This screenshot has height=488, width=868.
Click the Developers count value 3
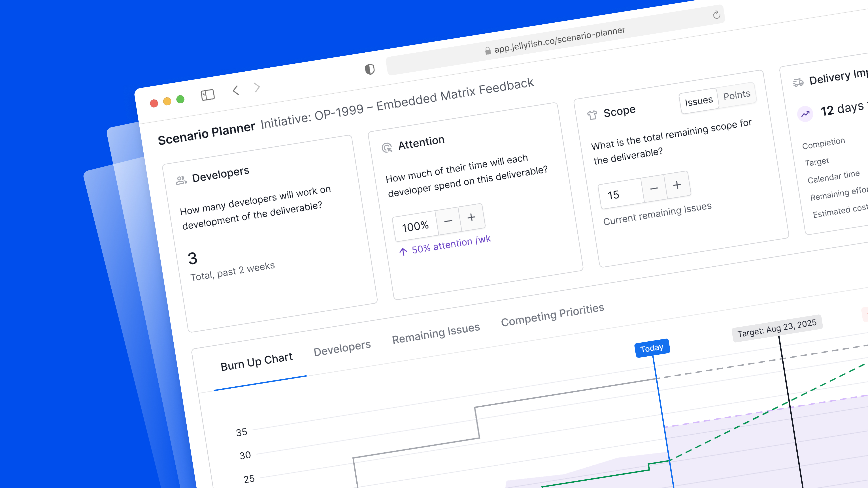[192, 259]
